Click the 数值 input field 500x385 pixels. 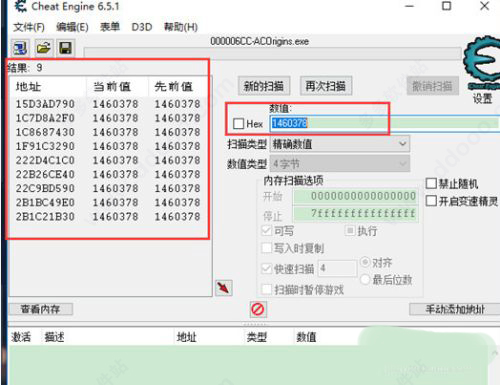click(385, 123)
